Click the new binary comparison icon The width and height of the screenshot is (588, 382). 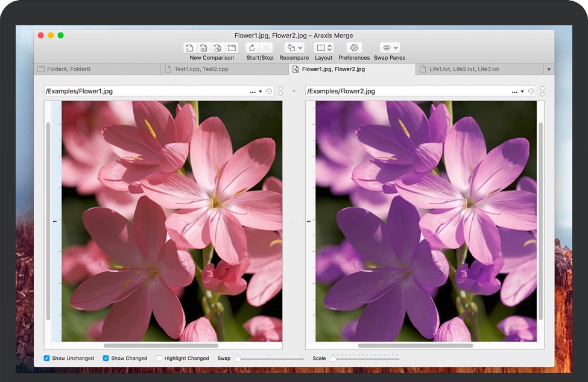point(204,48)
